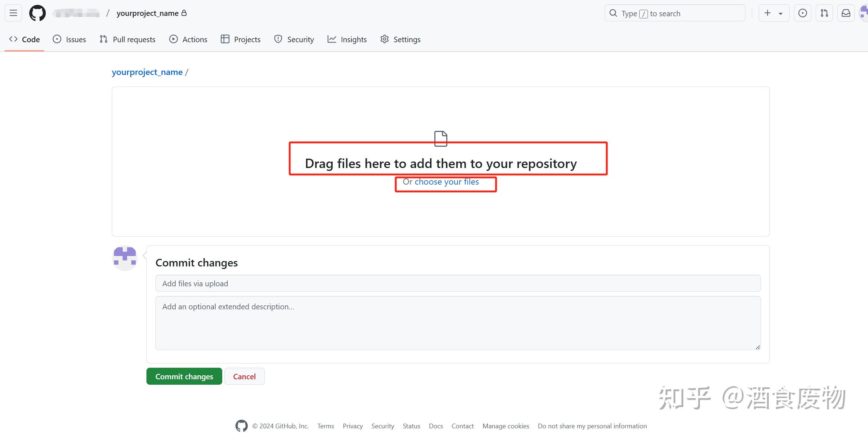Image resolution: width=868 pixels, height=433 pixels.
Task: Switch to the Issues tab
Action: click(x=75, y=39)
